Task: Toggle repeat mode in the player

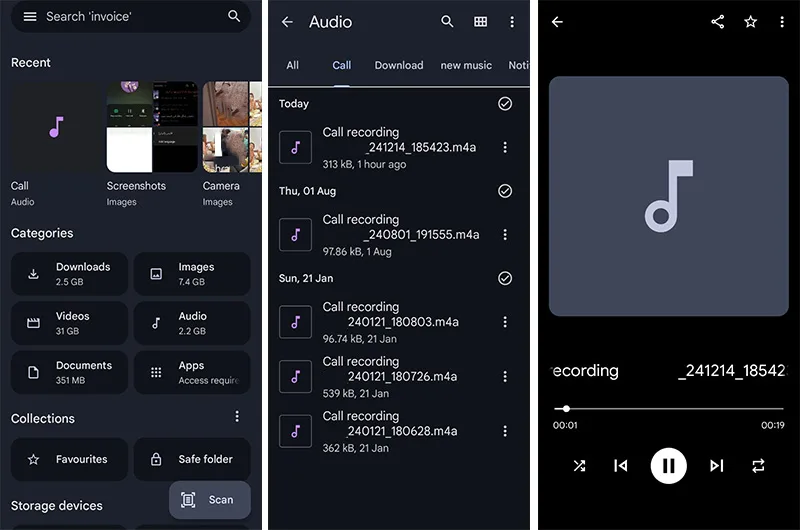Action: [758, 466]
